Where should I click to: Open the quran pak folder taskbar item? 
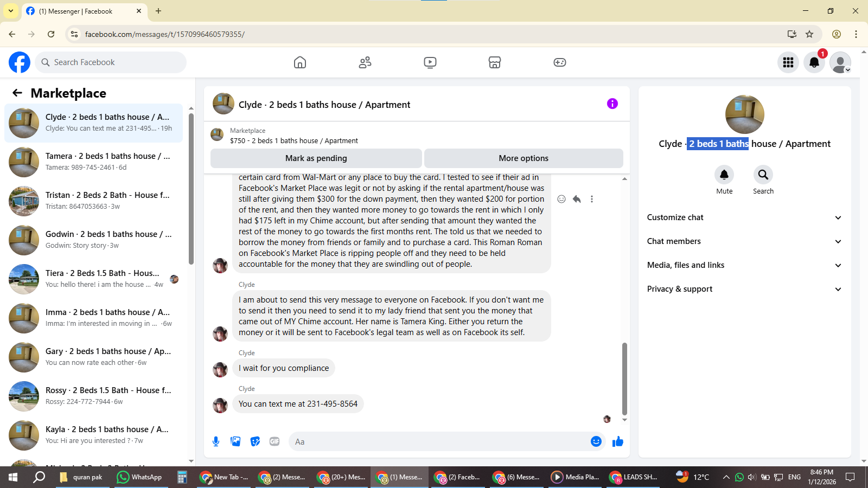pos(81,477)
